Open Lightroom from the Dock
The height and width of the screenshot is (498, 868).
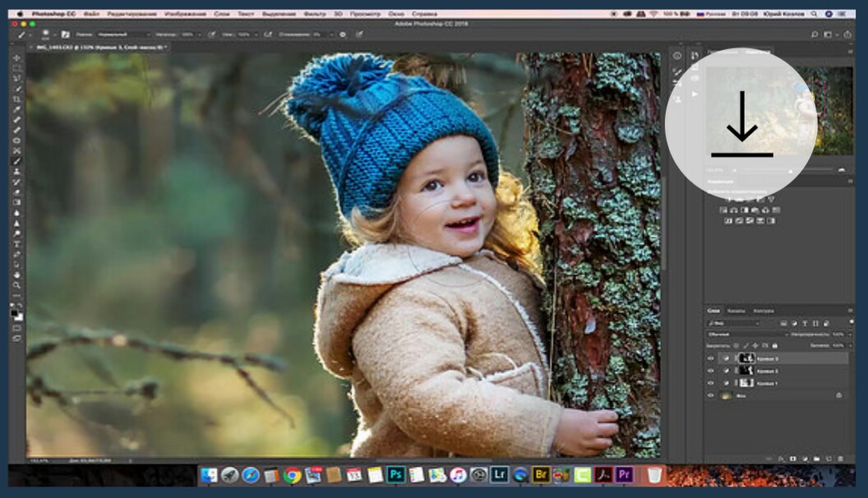pyautogui.click(x=499, y=475)
